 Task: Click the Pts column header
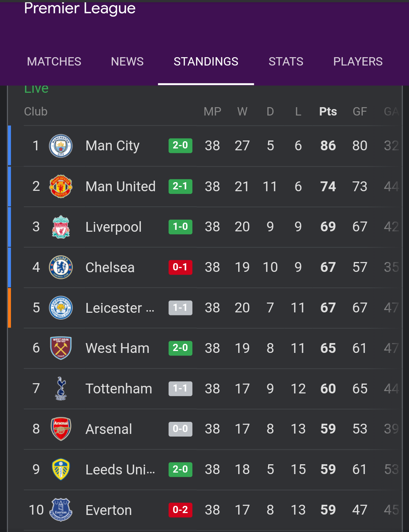click(x=328, y=111)
